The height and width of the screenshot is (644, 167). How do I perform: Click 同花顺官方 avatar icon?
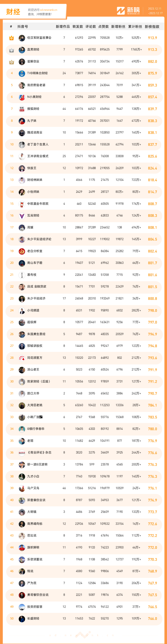point(22,358)
